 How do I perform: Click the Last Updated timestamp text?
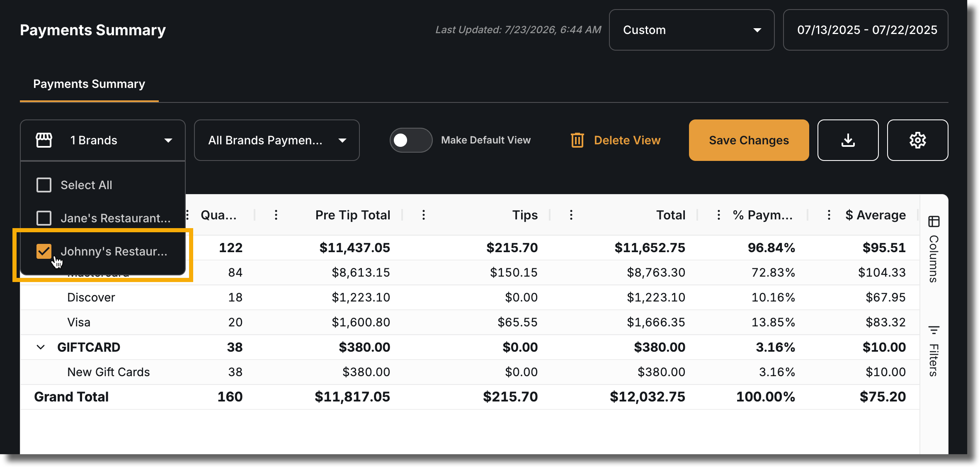pyautogui.click(x=518, y=30)
